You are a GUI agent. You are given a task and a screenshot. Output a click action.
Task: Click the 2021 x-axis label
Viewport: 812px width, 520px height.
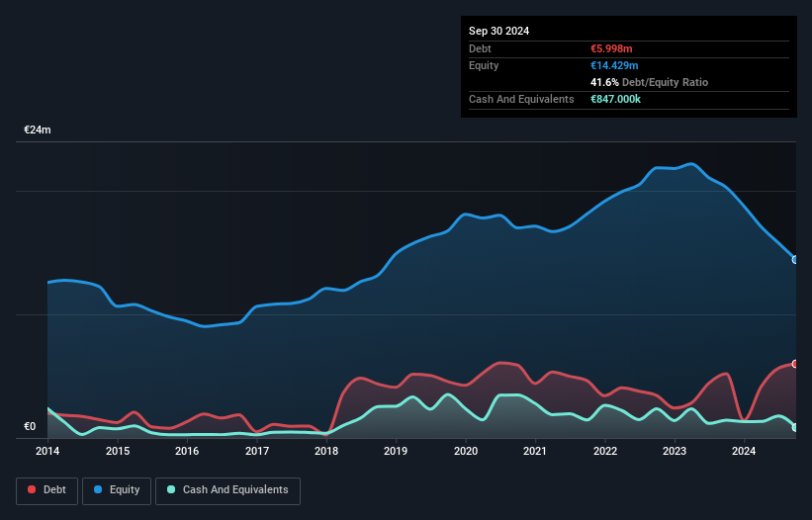coord(535,451)
